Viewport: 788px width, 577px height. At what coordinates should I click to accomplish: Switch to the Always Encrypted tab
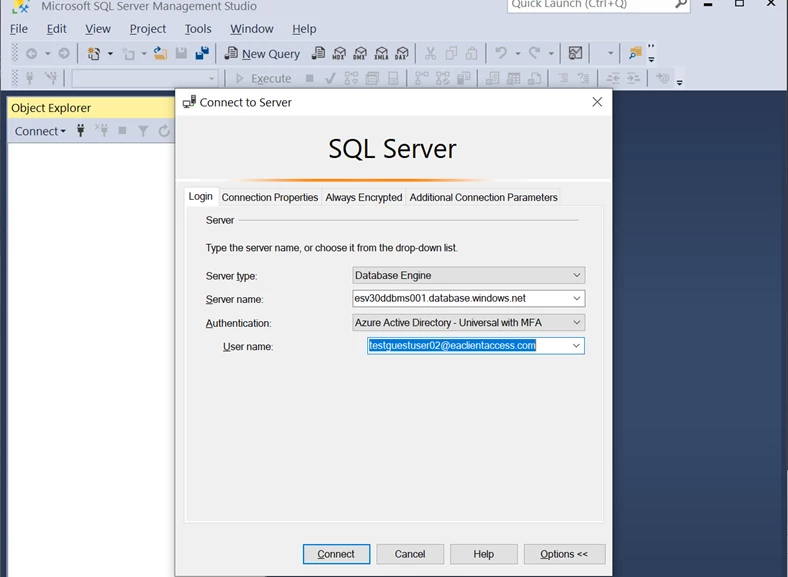point(364,198)
